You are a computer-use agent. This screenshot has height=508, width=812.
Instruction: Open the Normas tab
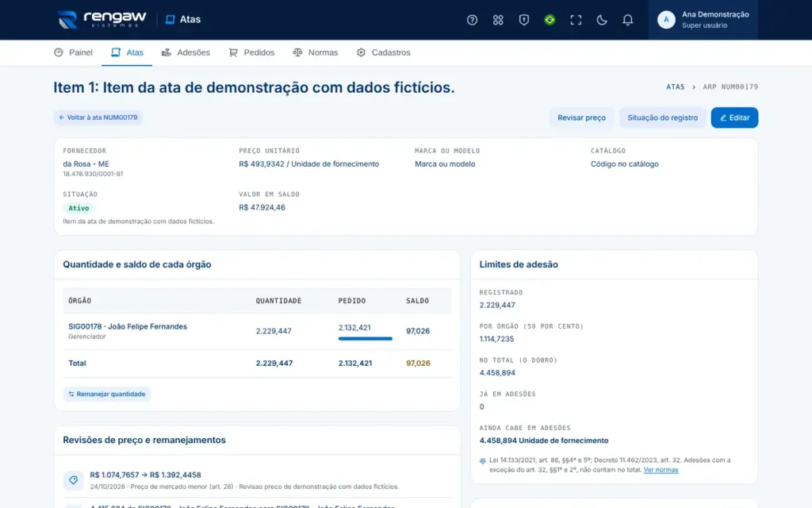(316, 52)
